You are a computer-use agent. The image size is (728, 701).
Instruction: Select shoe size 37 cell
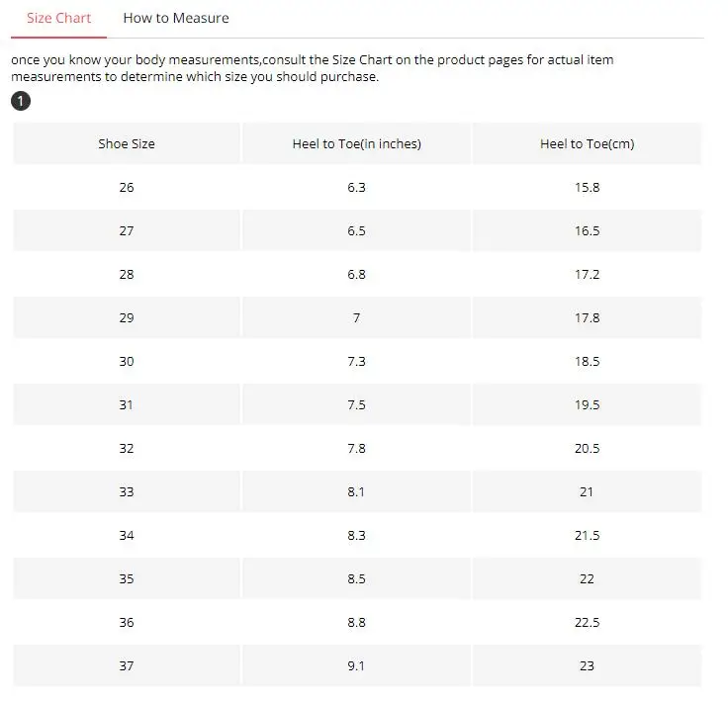click(x=127, y=666)
